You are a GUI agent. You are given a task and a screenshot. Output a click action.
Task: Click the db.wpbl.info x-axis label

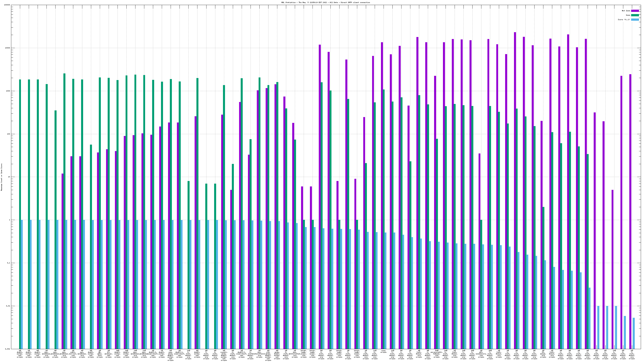coord(99,354)
